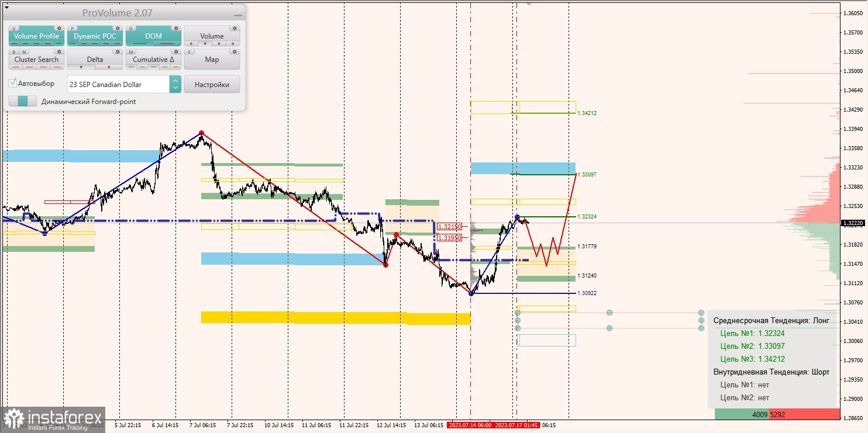Minimize the ProVolume 2.07 panel
This screenshot has width=868, height=433.
[237, 14]
